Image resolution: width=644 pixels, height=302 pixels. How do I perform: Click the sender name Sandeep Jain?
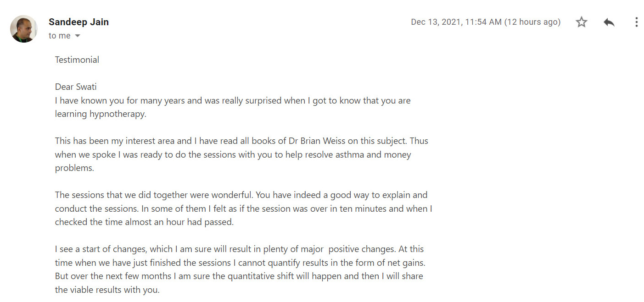click(78, 22)
